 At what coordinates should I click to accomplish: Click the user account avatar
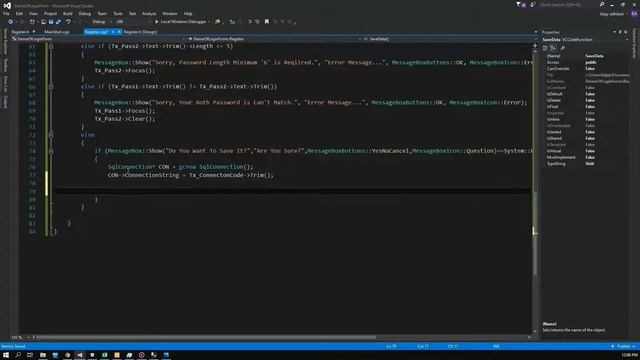(634, 13)
